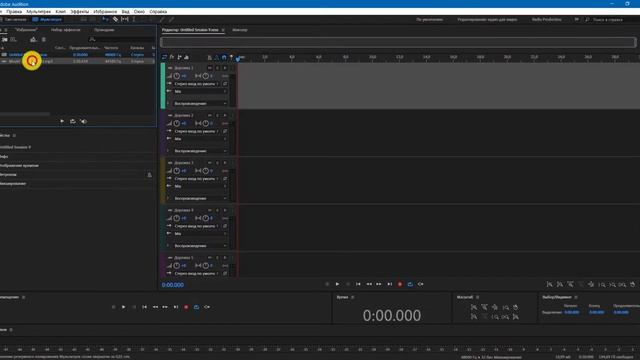This screenshot has height=360, width=640.
Task: Click Record in the bottom Transport panel
Action: click(186, 307)
